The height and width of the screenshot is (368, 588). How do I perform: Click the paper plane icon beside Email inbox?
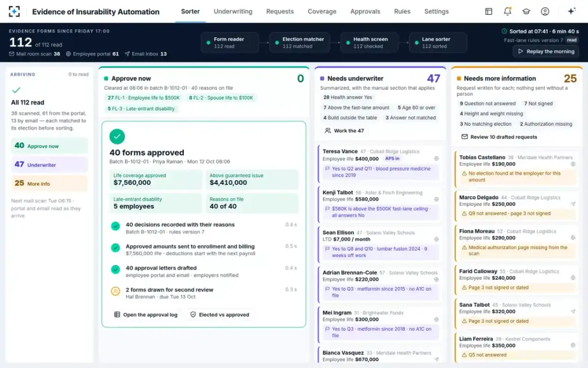(x=127, y=54)
